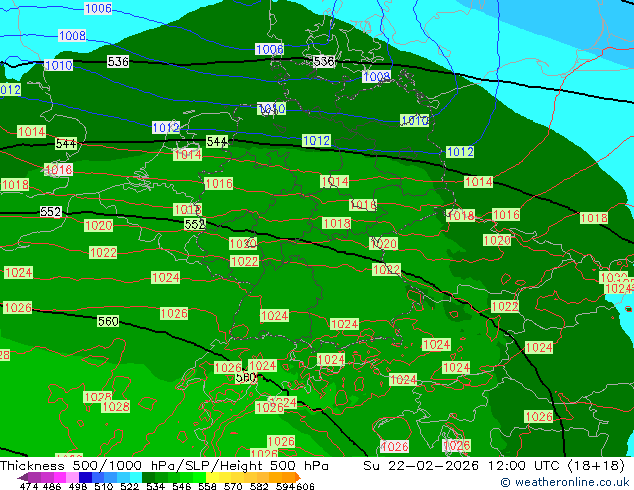Click legend value 594
The image size is (634, 490).
pos(285,486)
